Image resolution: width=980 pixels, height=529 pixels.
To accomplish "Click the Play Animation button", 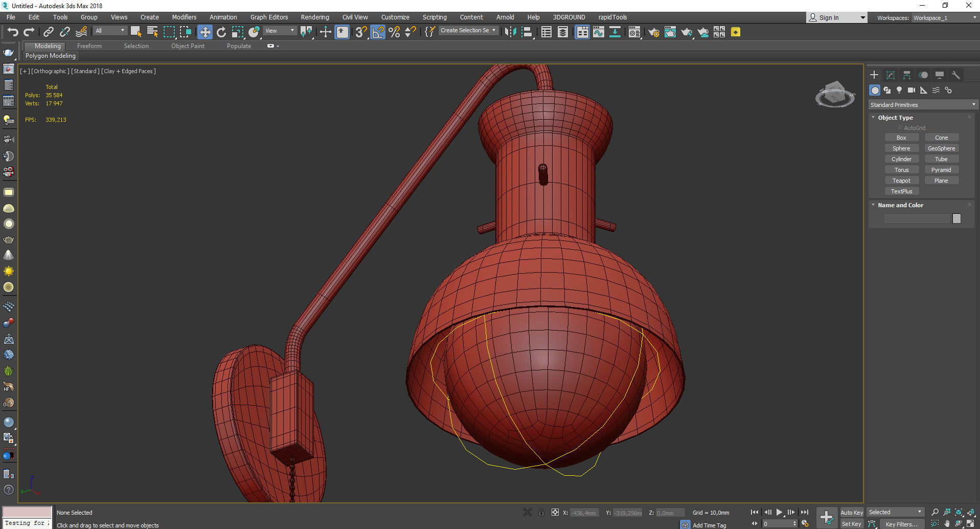I will [x=780, y=512].
